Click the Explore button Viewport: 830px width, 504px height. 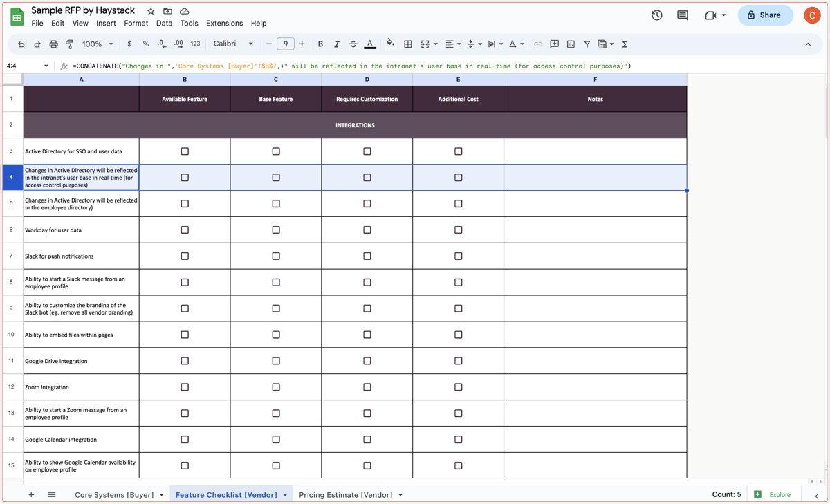[x=773, y=495]
